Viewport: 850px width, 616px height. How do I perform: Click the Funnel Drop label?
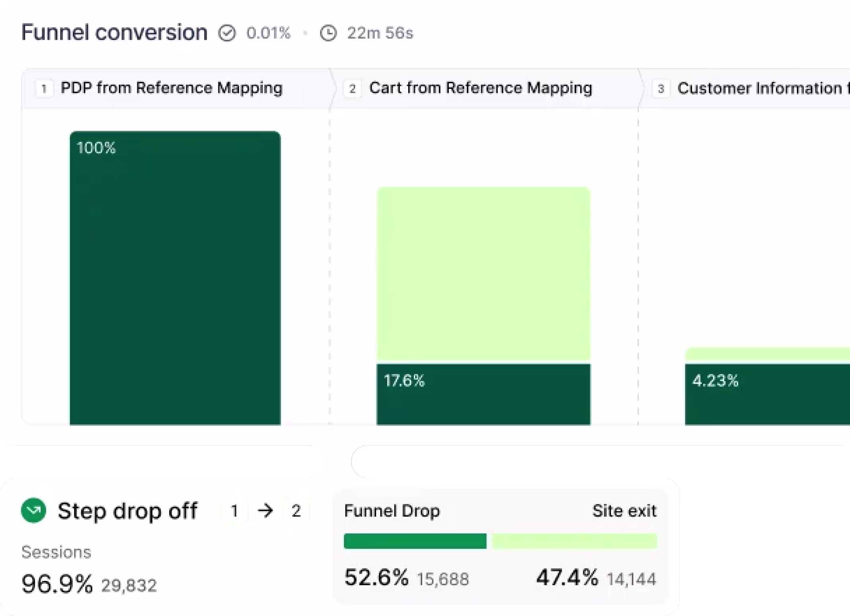tap(392, 511)
